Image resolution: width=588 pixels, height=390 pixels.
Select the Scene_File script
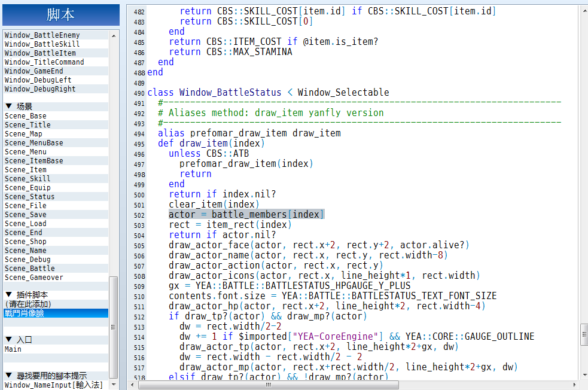56,206
